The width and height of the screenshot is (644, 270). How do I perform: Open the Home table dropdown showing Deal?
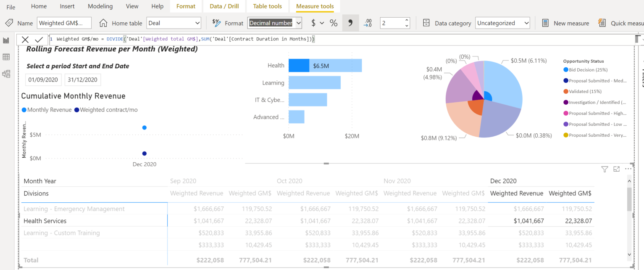pyautogui.click(x=173, y=23)
